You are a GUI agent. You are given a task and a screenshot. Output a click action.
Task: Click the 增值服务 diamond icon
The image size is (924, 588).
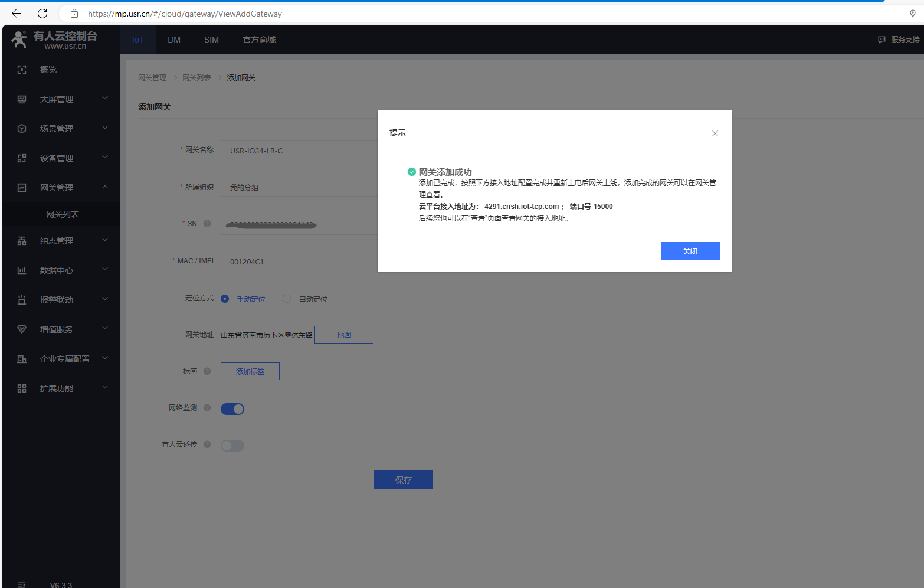point(22,329)
